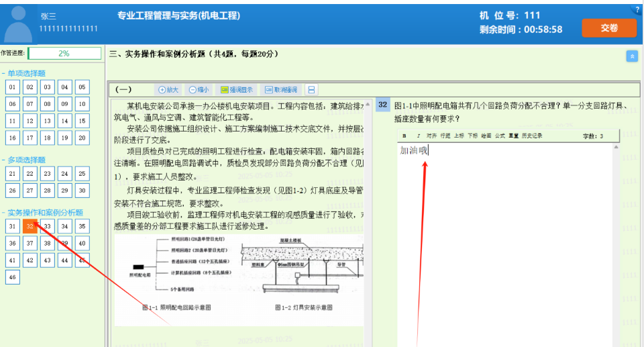Go to question 01

pyautogui.click(x=12, y=87)
